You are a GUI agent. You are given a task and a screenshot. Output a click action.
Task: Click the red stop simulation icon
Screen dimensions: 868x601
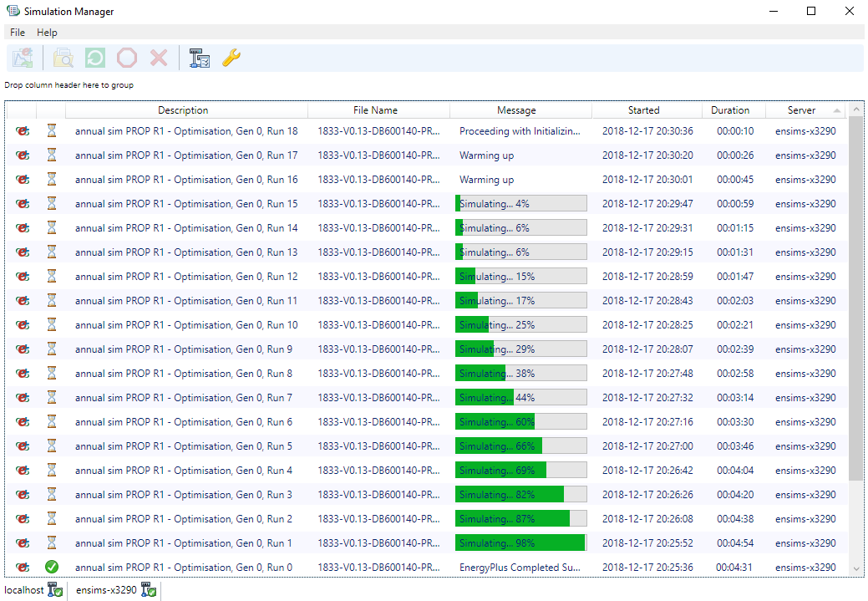click(x=127, y=58)
